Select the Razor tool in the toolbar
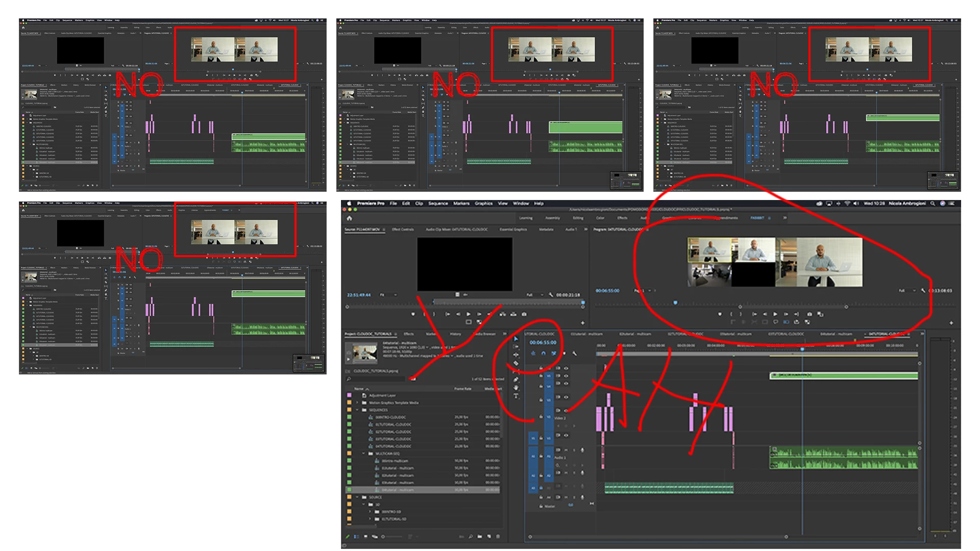Viewport: 980px width, 551px height. pos(516,363)
